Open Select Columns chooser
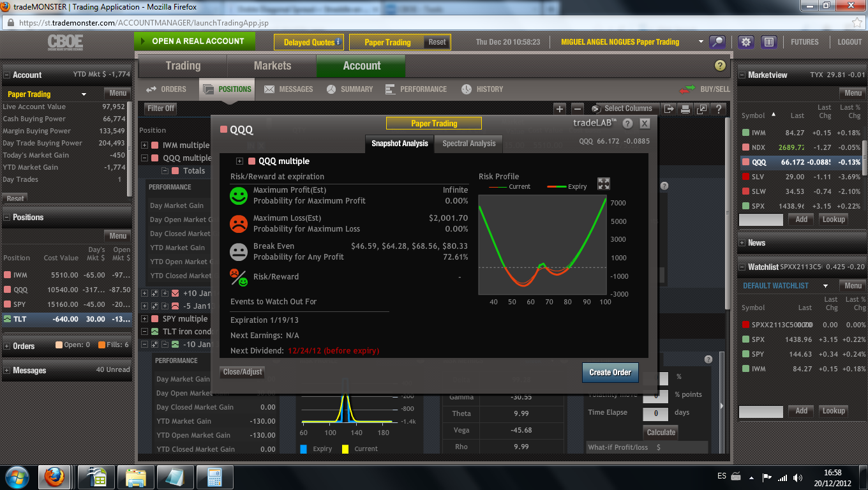 click(624, 108)
